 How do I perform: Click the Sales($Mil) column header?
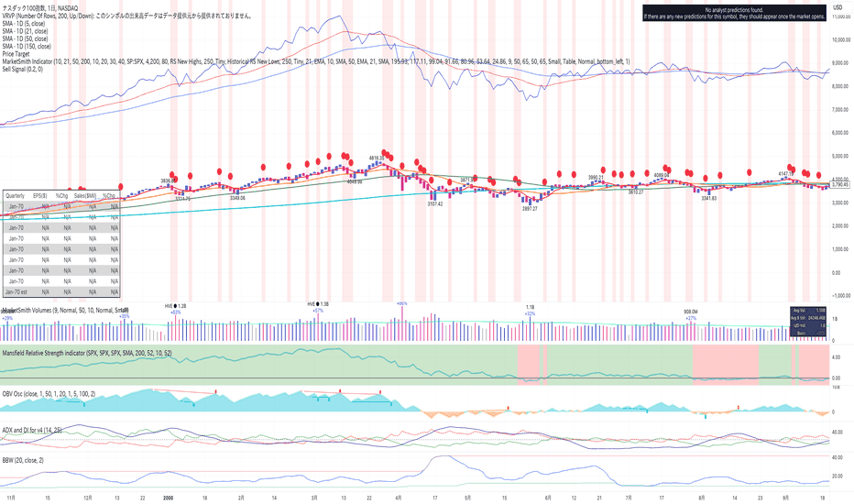[x=85, y=195]
